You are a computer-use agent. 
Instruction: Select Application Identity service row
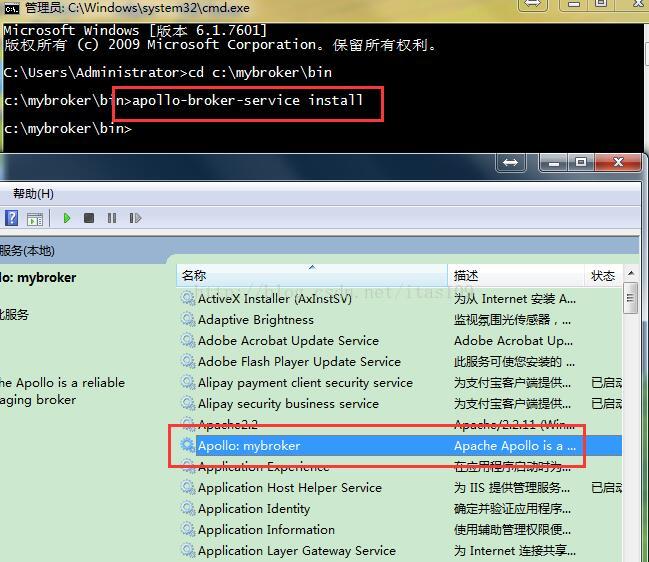pos(401,509)
